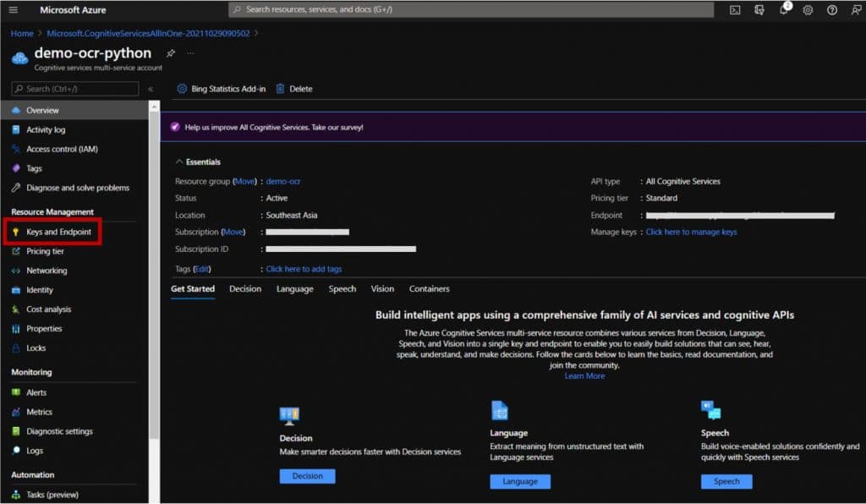This screenshot has height=504, width=866.
Task: Open the Identity settings icon
Action: coord(18,291)
